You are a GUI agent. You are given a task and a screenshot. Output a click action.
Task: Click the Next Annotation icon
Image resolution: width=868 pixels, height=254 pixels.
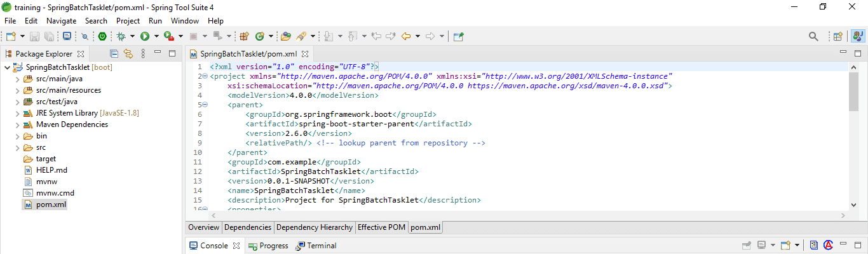(x=329, y=37)
